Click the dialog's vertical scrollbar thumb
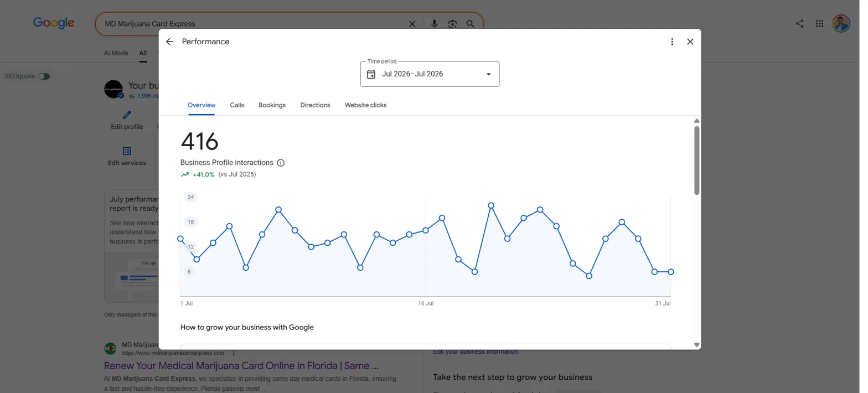Screen dimensions: 868x393 pos(697,160)
